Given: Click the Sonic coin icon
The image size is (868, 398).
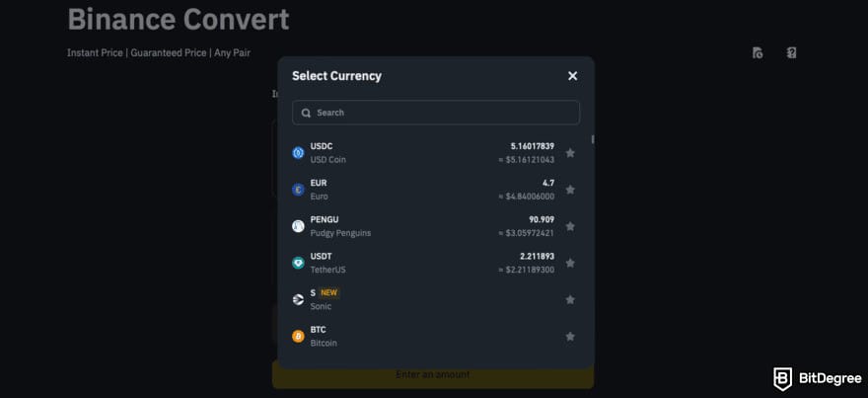Looking at the screenshot, I should click(298, 299).
